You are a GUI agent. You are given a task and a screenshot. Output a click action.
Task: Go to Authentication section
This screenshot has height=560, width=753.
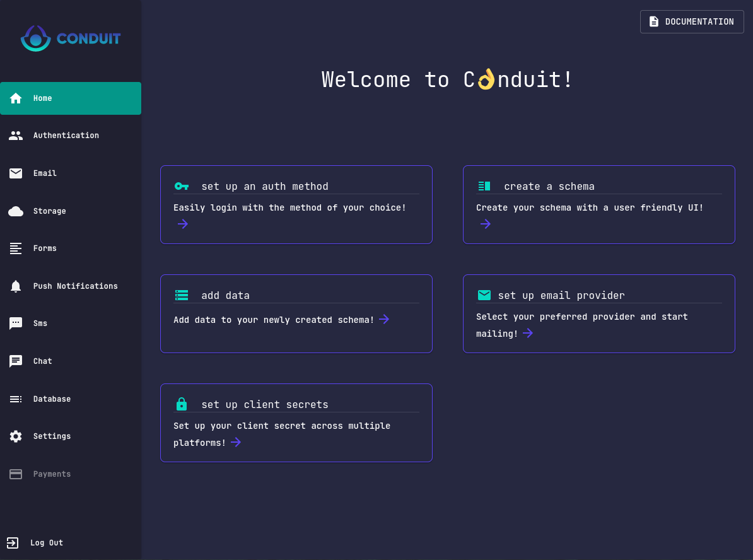71,136
